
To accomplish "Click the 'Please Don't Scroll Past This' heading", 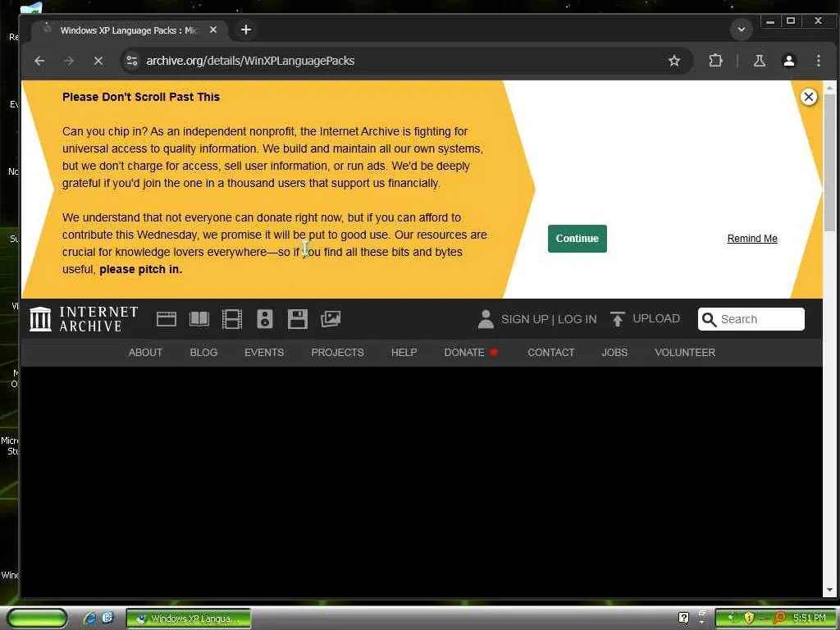I will tap(141, 97).
